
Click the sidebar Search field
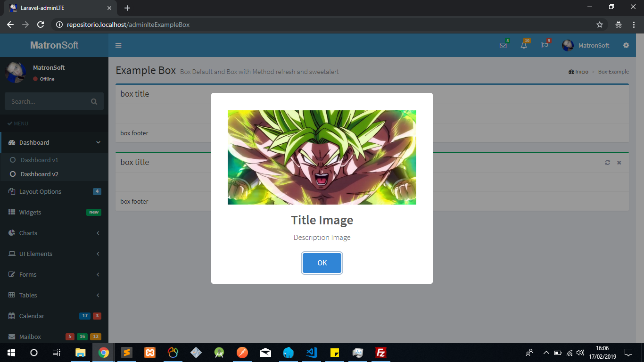tap(45, 101)
